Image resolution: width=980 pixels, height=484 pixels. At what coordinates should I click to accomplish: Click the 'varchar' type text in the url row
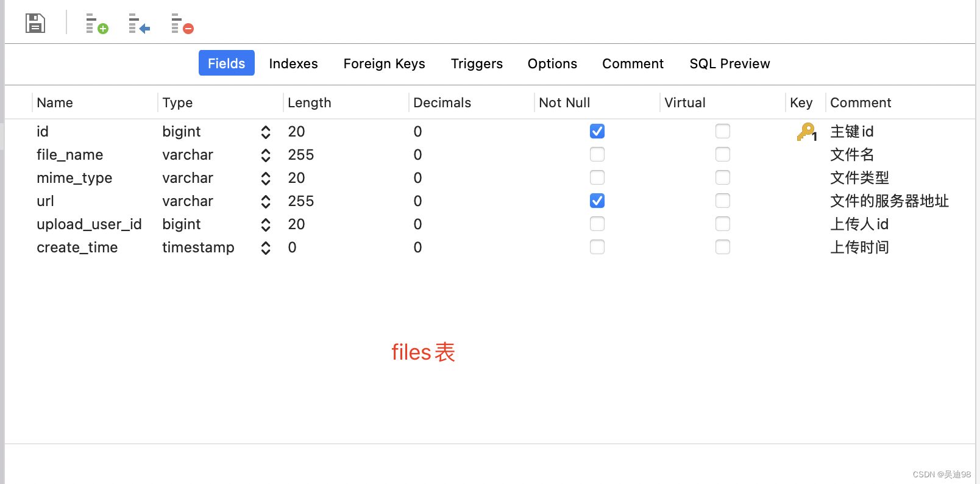[188, 201]
